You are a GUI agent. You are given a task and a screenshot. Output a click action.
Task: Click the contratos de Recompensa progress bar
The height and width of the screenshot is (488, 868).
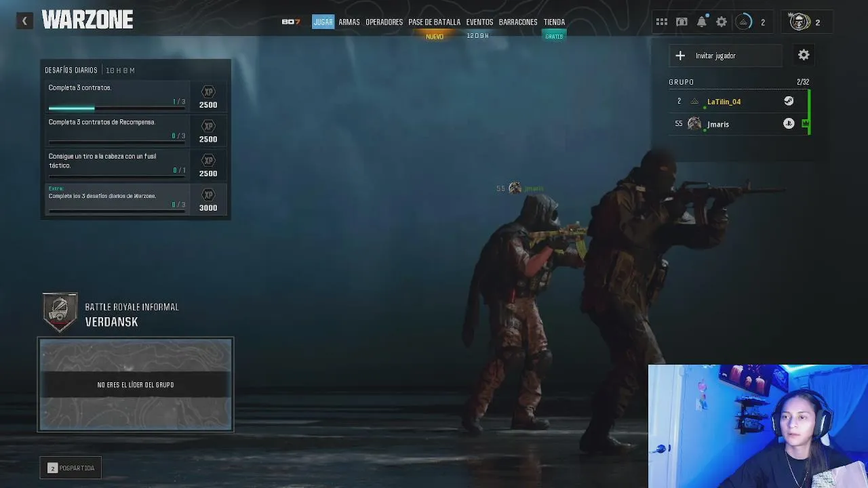click(117, 142)
